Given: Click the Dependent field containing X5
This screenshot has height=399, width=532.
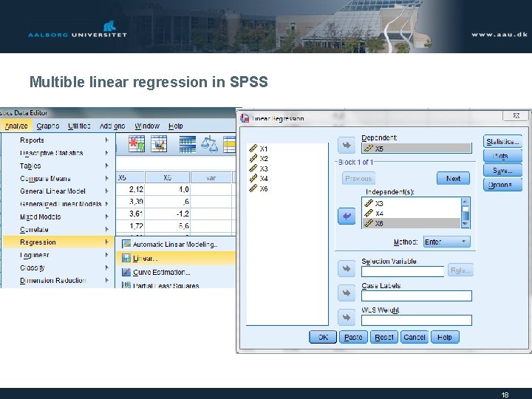Looking at the screenshot, I should tap(417, 149).
